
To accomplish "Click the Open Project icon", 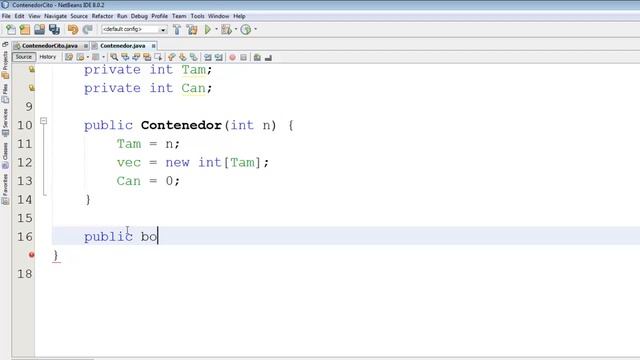I will [x=40, y=29].
